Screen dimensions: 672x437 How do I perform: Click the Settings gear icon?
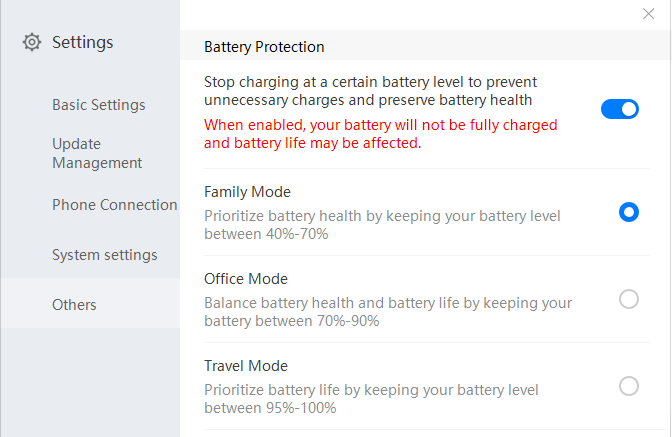pos(32,42)
